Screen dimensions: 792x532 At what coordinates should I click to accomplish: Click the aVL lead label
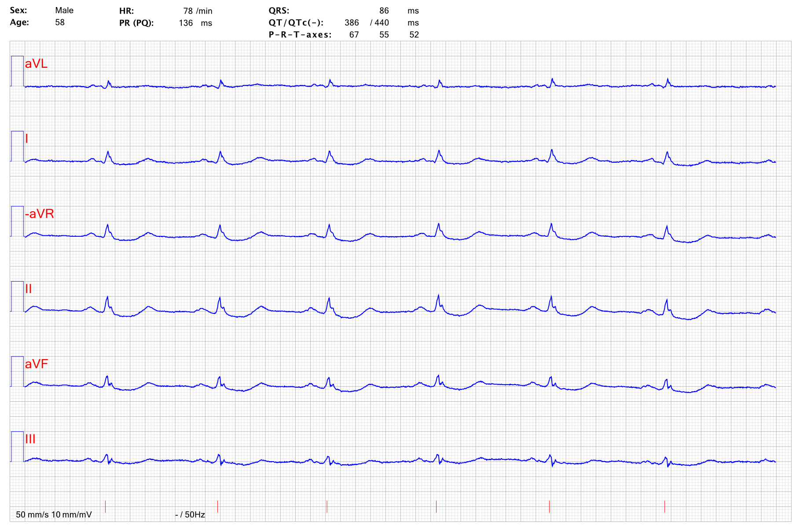click(x=36, y=64)
